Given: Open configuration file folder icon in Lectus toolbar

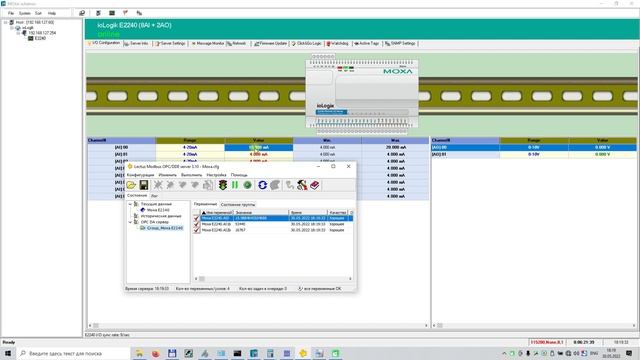Looking at the screenshot, I should click(x=131, y=185).
